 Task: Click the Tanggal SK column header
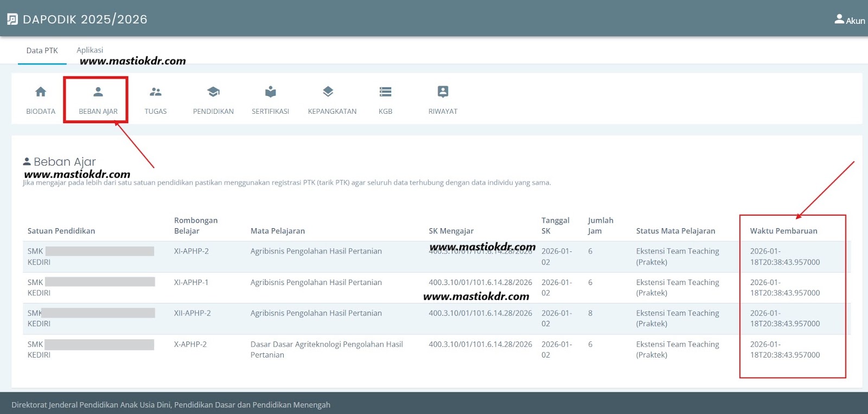[x=556, y=225]
